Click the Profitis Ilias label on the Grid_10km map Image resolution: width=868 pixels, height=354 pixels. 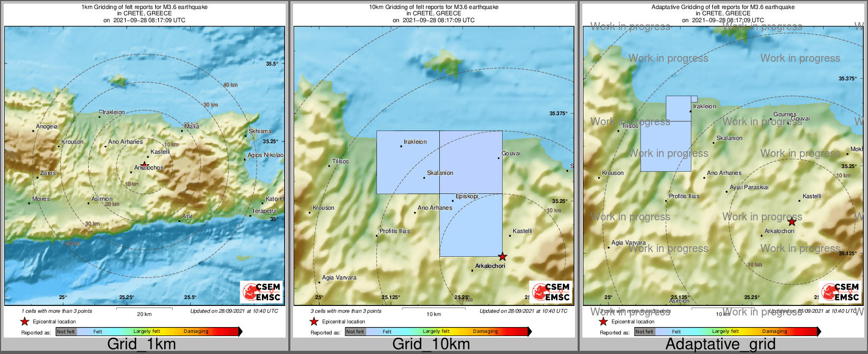[x=395, y=231]
